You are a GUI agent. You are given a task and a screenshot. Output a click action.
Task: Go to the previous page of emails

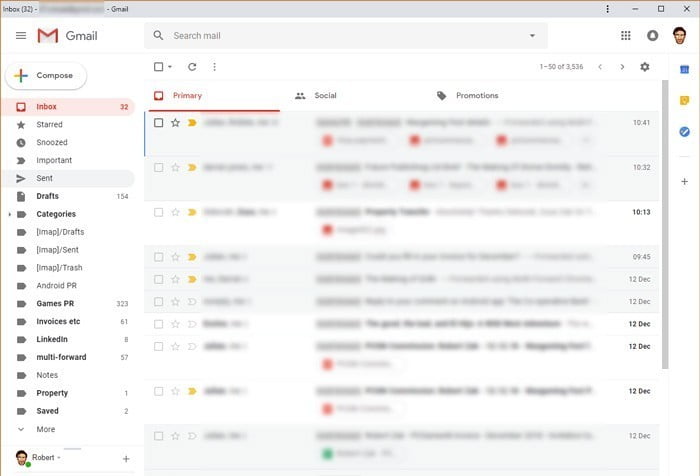[x=600, y=67]
